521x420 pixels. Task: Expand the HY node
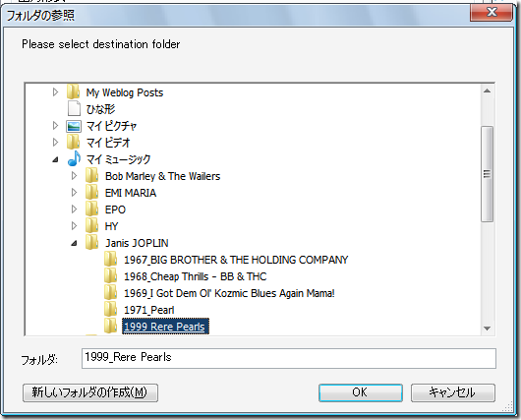point(74,226)
